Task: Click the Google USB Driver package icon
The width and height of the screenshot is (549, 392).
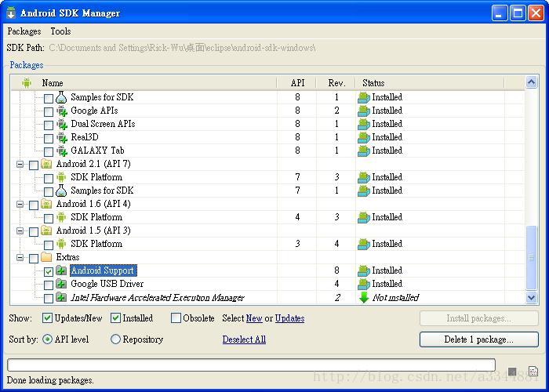Action: [61, 284]
